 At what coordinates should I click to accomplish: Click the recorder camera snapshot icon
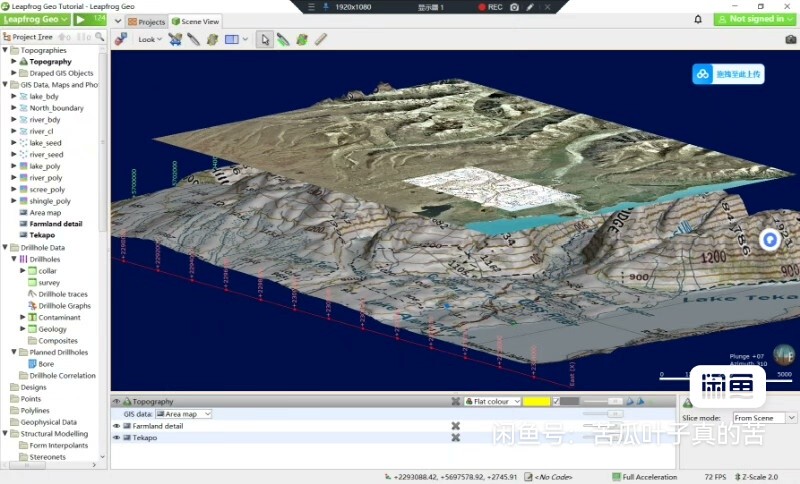514,7
